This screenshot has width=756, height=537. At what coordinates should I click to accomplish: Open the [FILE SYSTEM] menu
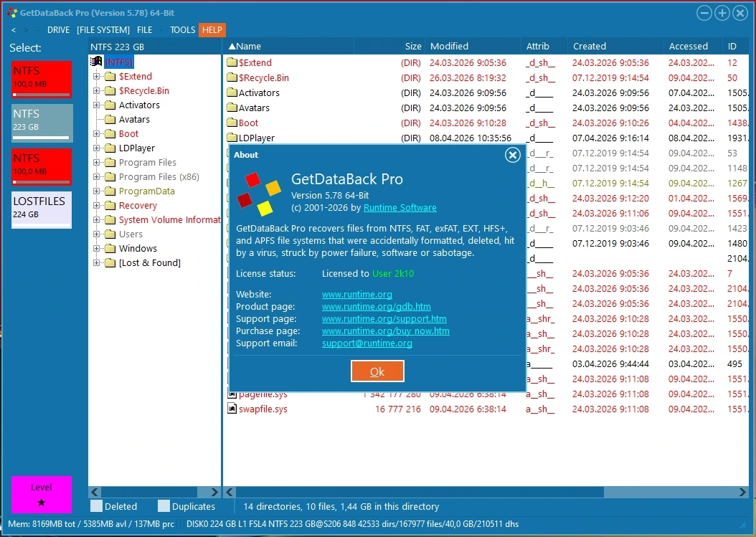pos(103,30)
